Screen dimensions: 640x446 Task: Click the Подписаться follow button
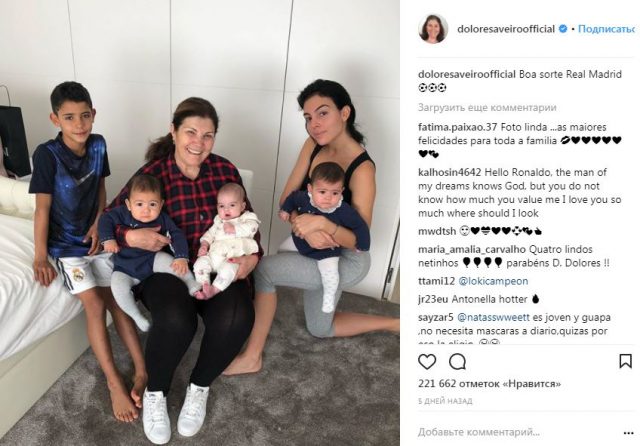pyautogui.click(x=607, y=29)
